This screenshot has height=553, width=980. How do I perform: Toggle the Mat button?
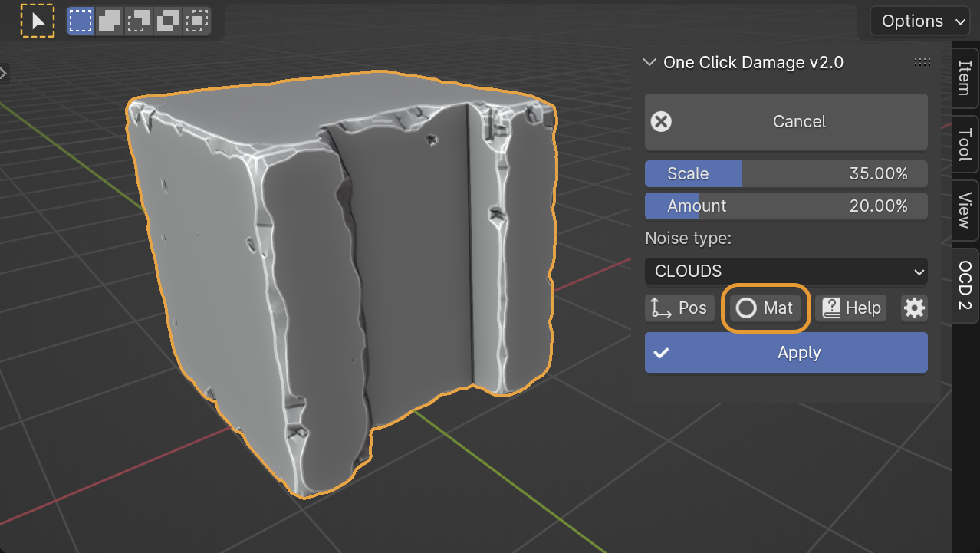coord(765,308)
